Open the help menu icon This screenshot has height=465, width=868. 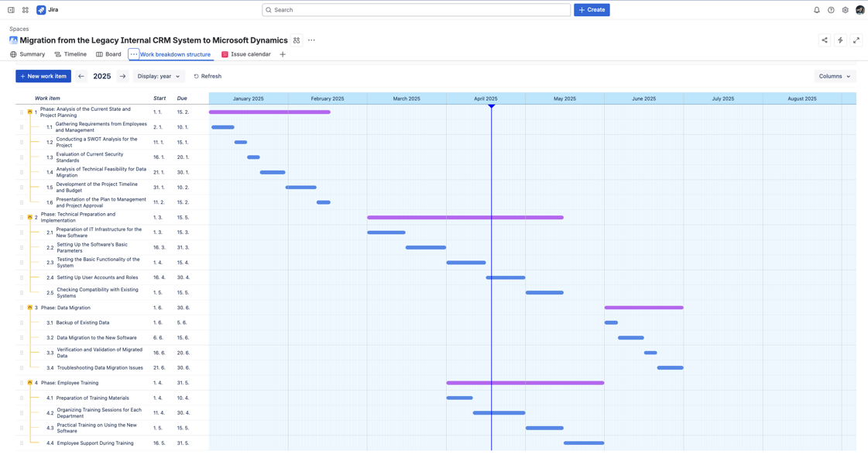(x=831, y=10)
